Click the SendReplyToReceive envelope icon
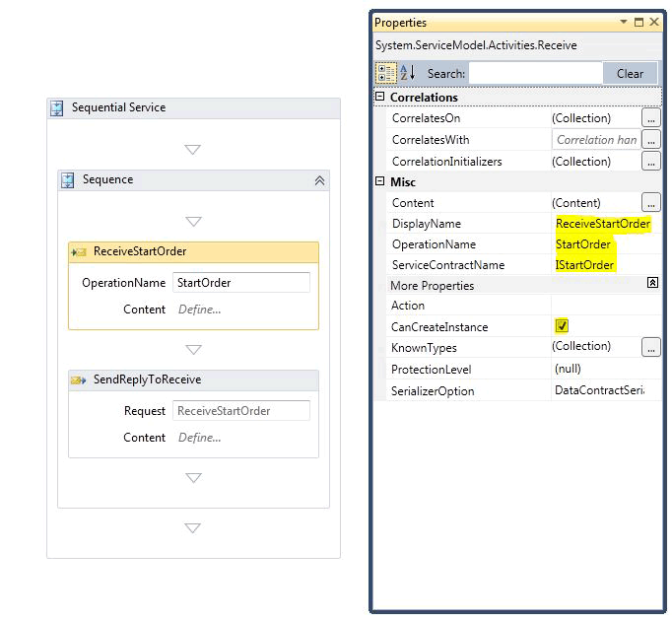Viewport: 672px width, 621px height. 78,379
